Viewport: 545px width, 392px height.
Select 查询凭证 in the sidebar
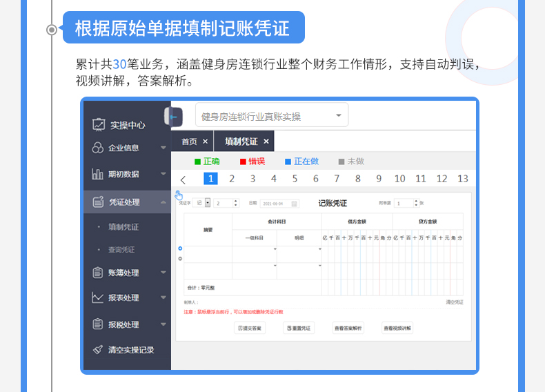pyautogui.click(x=121, y=250)
